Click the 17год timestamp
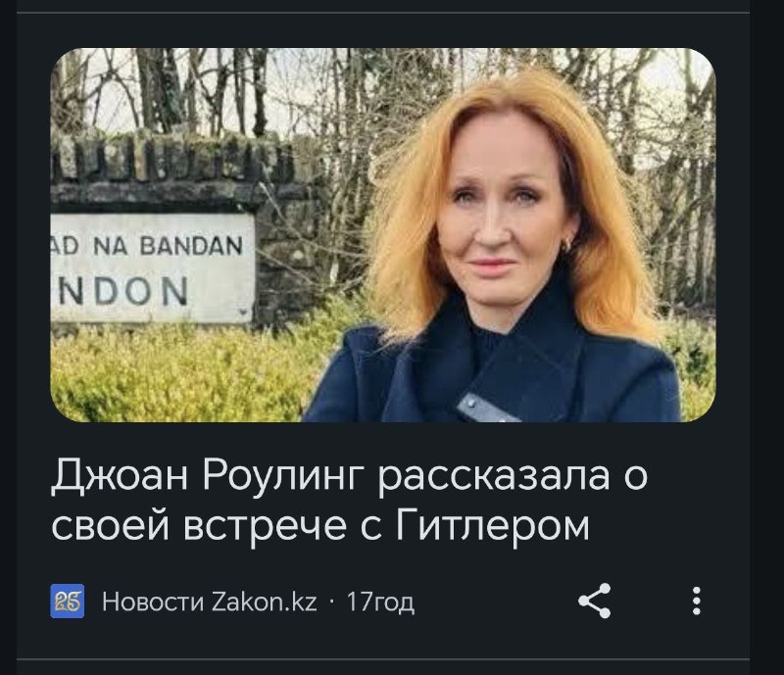 380,602
